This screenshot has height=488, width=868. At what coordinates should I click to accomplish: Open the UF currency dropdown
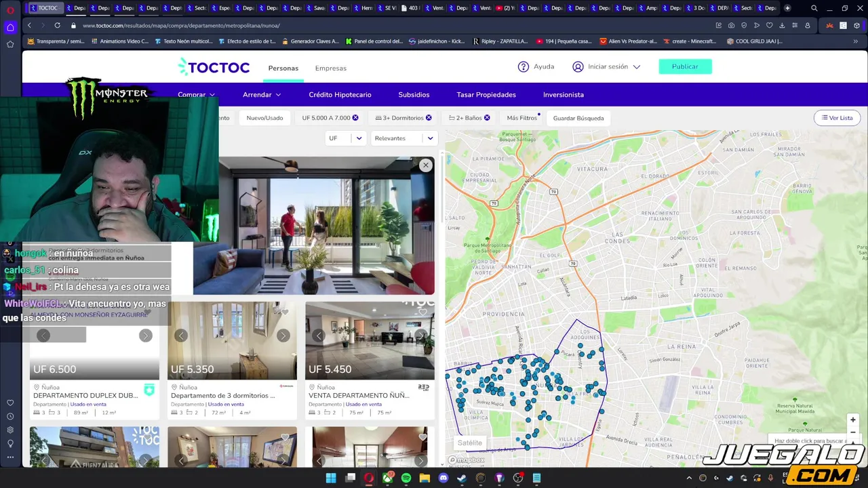(345, 138)
